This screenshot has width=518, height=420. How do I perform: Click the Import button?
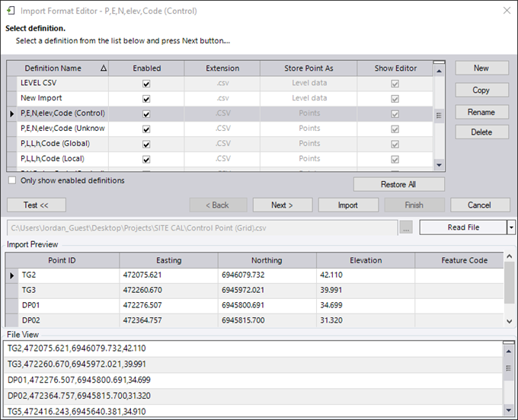pos(348,205)
